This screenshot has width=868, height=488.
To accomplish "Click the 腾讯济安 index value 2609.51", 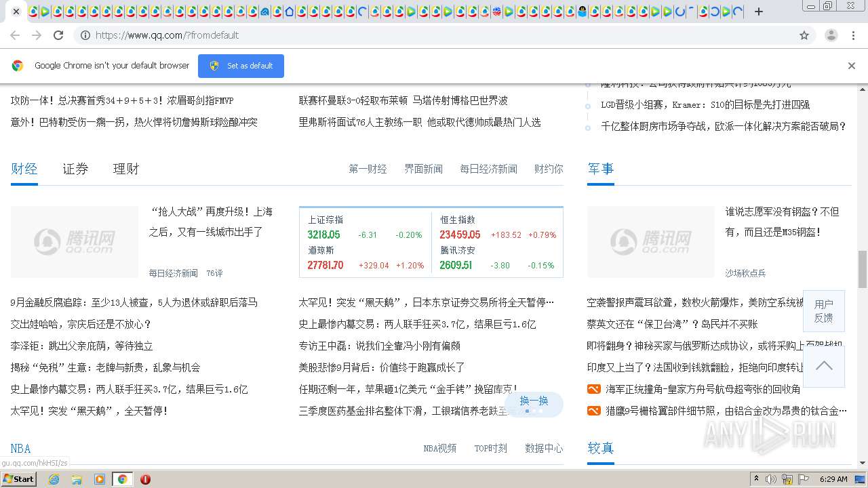I will coord(456,265).
